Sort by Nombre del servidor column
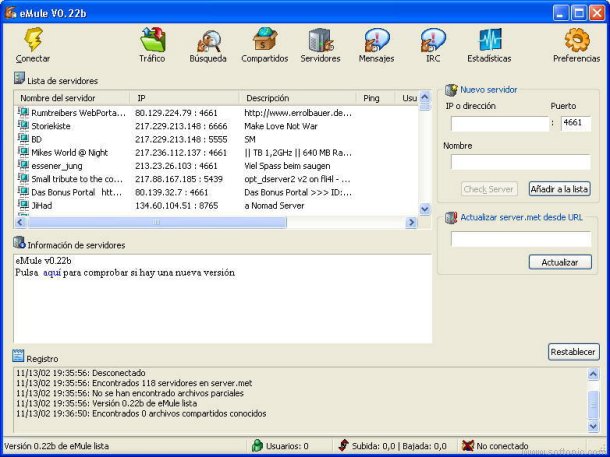 (72, 98)
